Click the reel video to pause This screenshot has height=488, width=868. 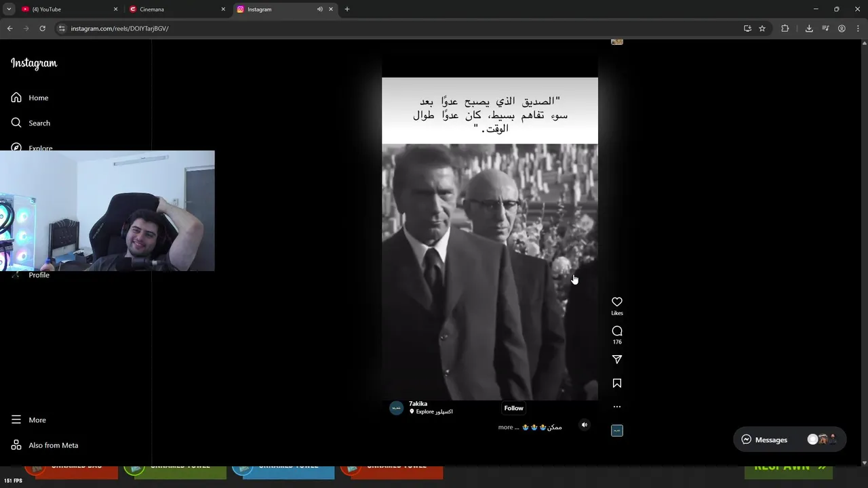pos(490,239)
